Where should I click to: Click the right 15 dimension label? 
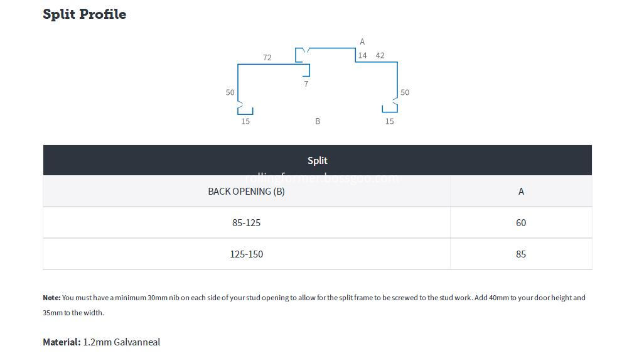click(389, 121)
